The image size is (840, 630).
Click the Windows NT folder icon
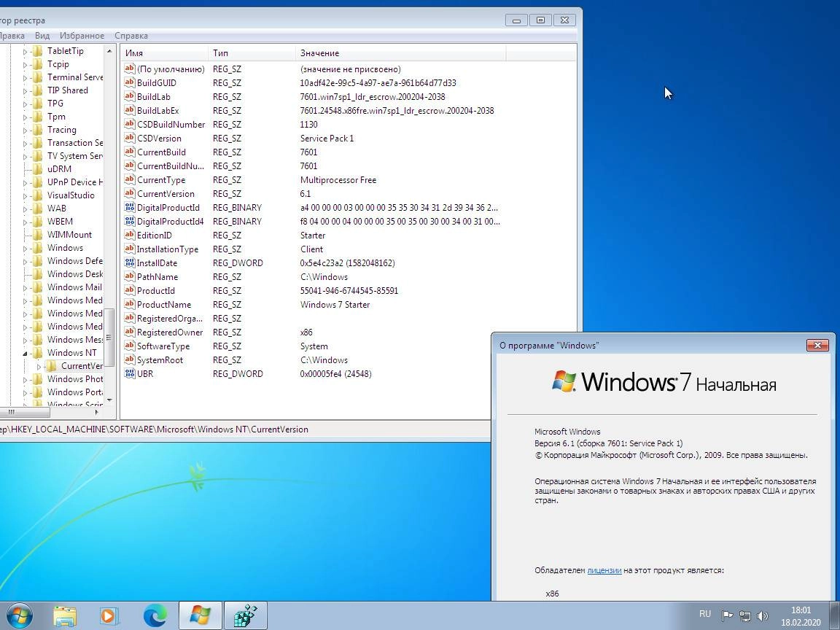point(37,353)
